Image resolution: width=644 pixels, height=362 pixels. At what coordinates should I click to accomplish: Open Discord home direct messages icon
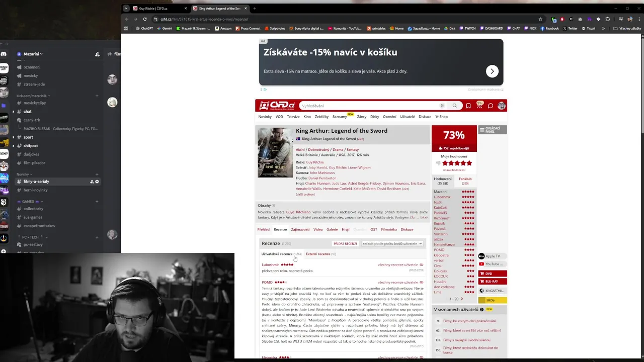4,54
